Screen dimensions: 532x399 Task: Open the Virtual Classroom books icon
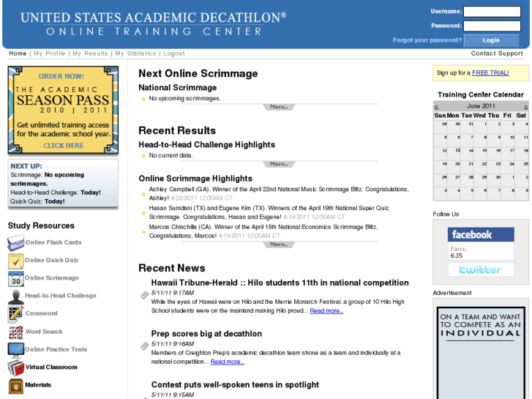(15, 368)
